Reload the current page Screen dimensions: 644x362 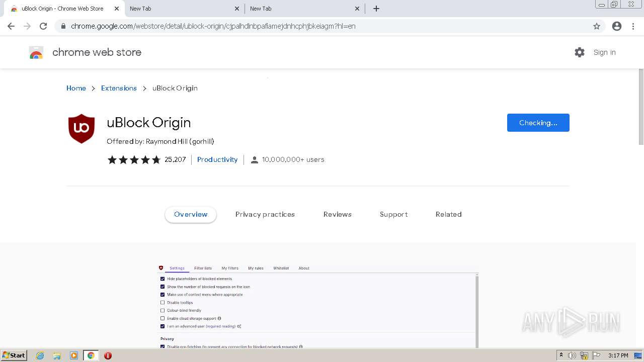[43, 26]
